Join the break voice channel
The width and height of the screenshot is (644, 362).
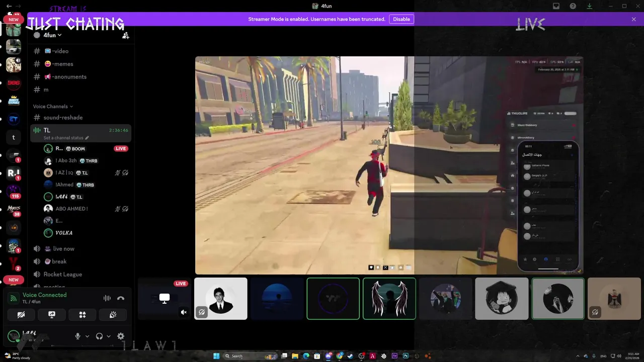(80, 261)
